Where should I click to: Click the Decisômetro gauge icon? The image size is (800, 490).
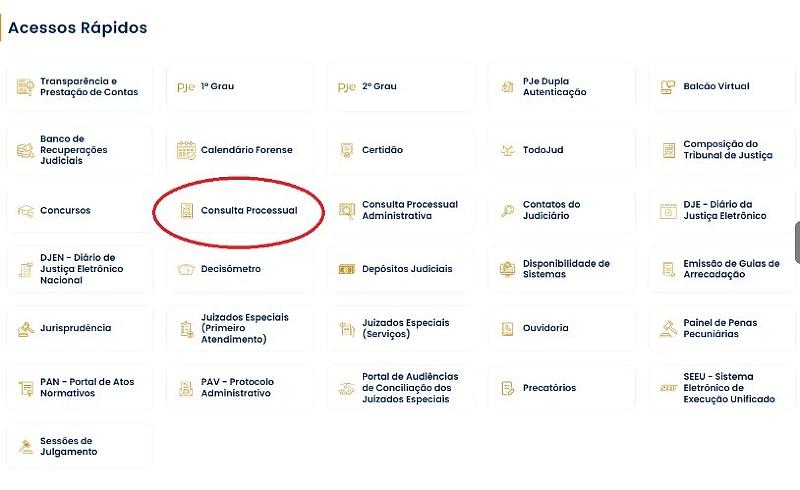coord(186,269)
